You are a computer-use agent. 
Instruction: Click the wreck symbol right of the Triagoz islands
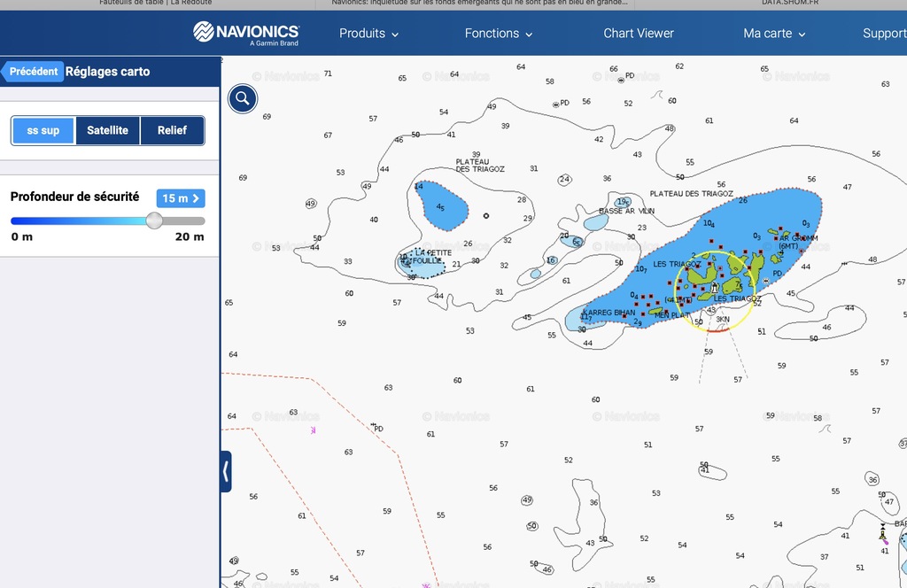[766, 281]
